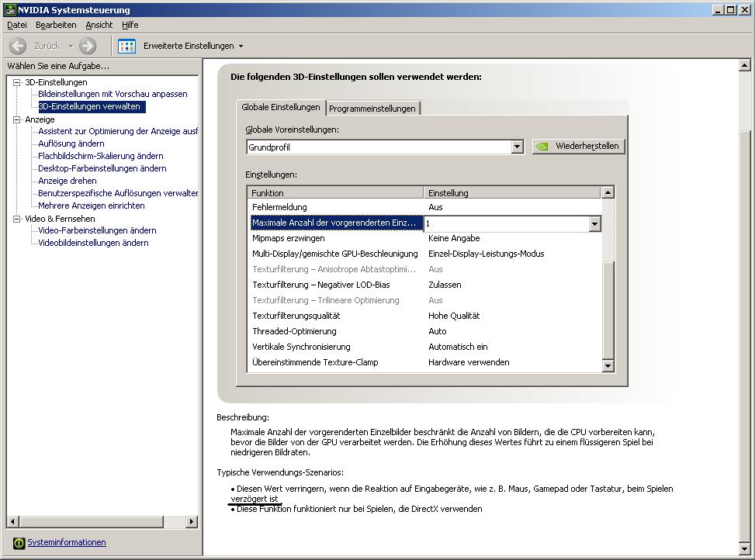755x560 pixels.
Task: Click the settings list scrollbar thumb
Action: 608,311
